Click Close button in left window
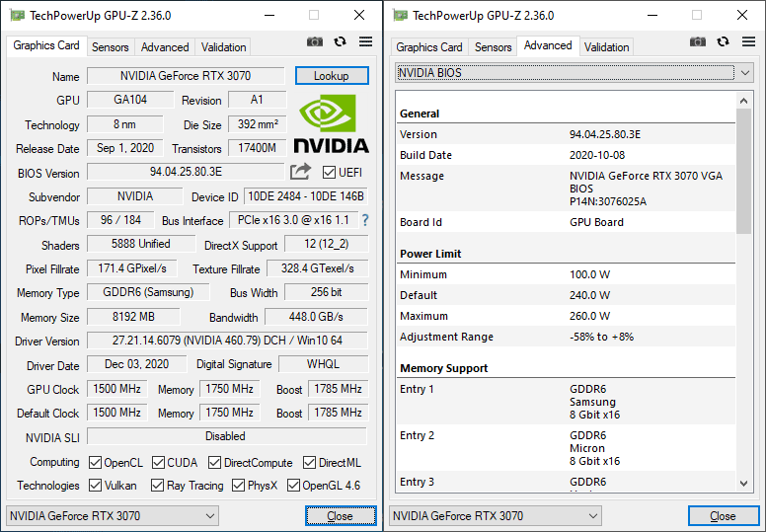The height and width of the screenshot is (532, 766). tap(341, 516)
